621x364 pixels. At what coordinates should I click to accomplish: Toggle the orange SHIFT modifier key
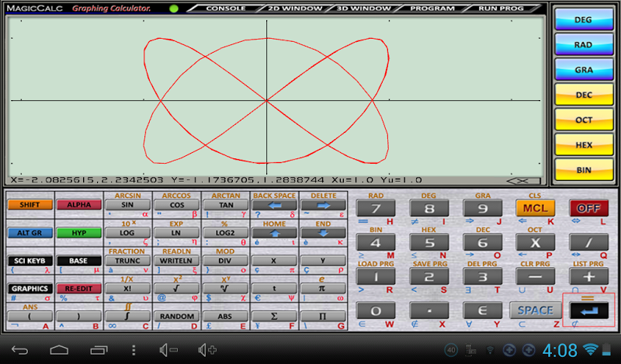(29, 205)
